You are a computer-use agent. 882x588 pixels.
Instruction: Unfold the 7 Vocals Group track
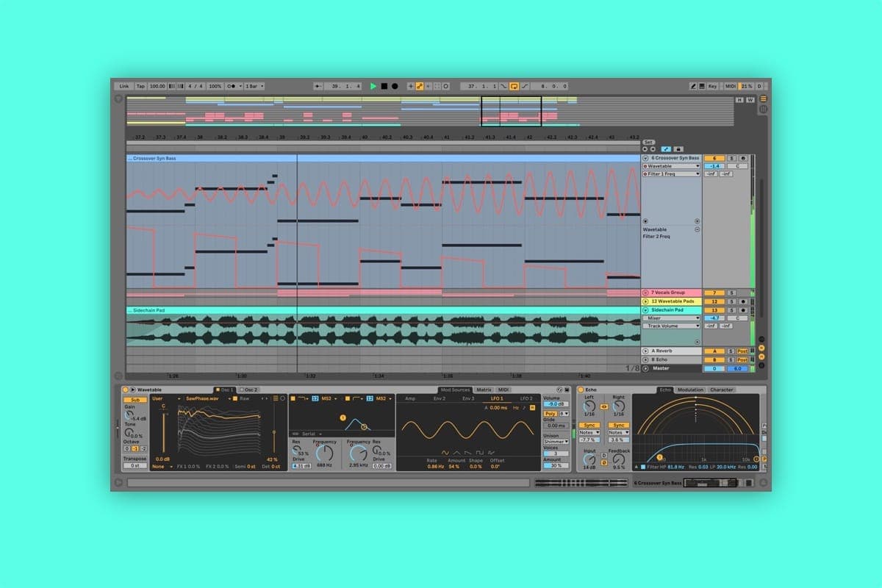point(646,293)
